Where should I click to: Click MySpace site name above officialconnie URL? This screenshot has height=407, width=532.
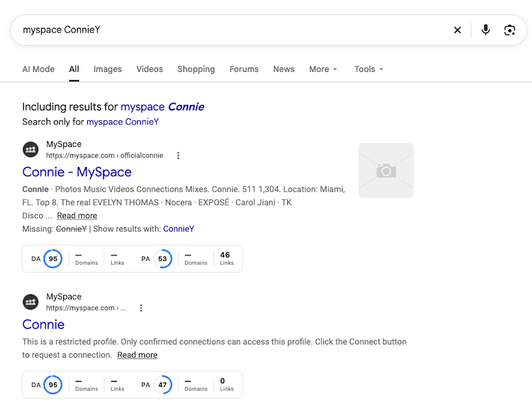pos(64,144)
